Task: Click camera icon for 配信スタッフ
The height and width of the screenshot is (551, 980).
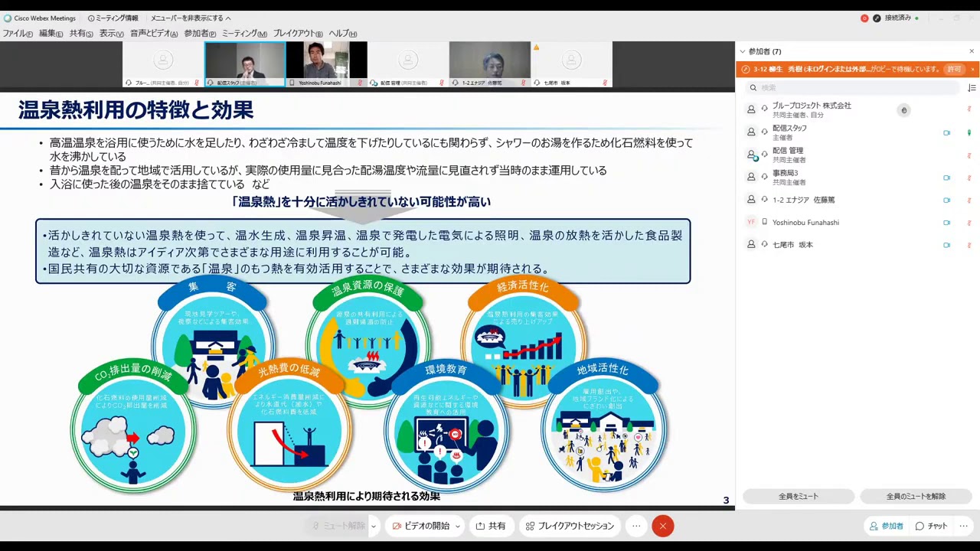Action: coord(947,132)
